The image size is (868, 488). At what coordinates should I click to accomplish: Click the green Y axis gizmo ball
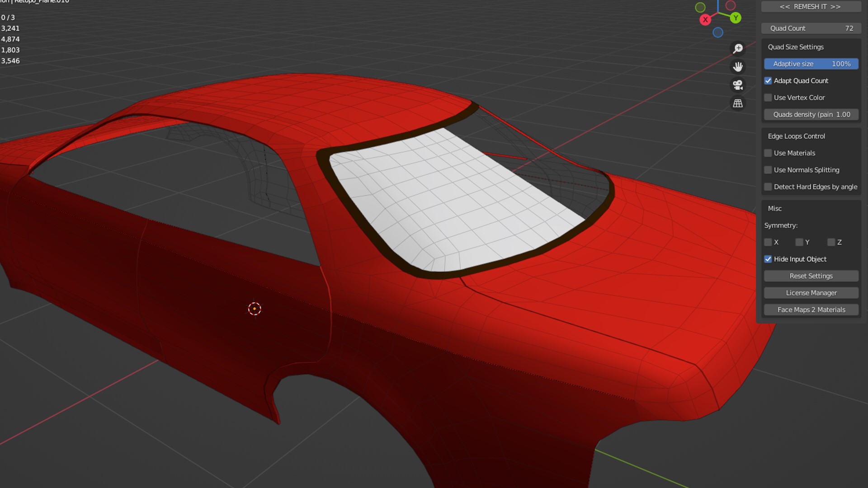(x=736, y=18)
